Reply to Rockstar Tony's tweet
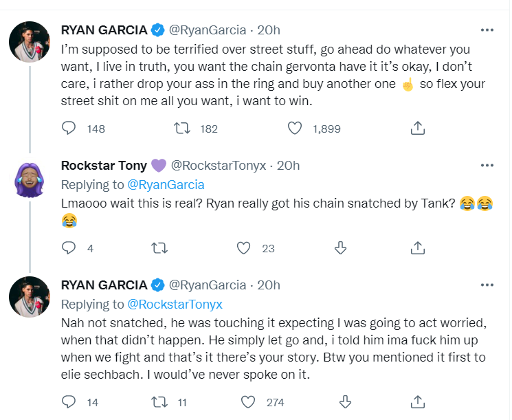The image size is (512, 420). click(x=69, y=248)
